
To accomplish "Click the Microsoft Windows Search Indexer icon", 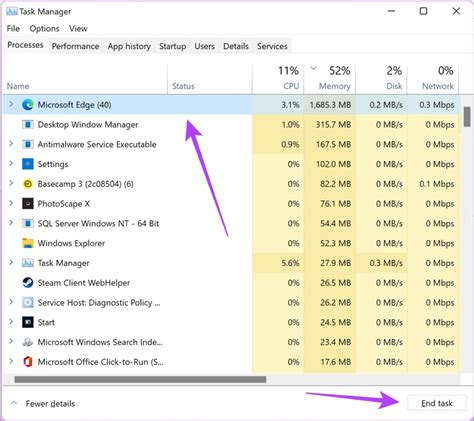I will (x=28, y=342).
